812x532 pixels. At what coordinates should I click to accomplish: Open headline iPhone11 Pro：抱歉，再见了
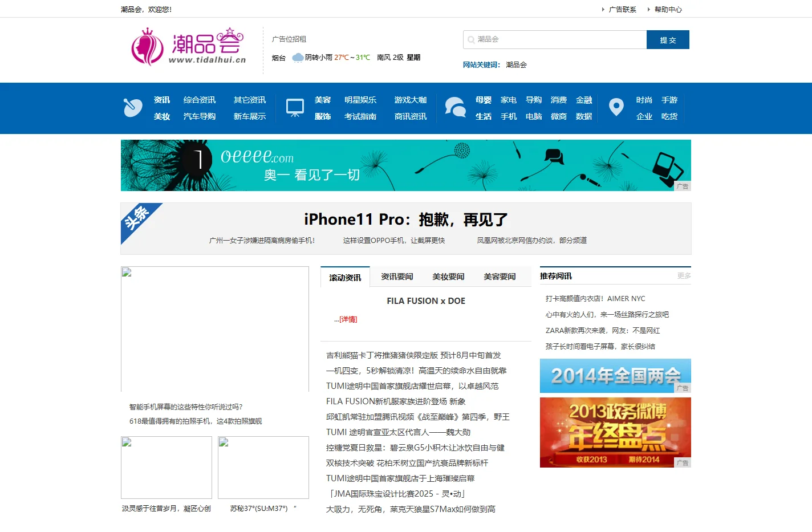[x=406, y=220]
